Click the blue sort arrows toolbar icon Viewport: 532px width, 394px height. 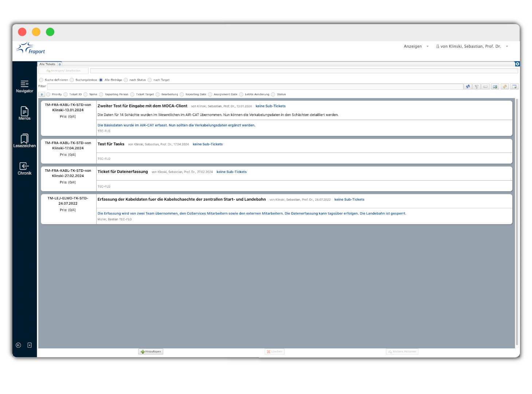tap(468, 86)
